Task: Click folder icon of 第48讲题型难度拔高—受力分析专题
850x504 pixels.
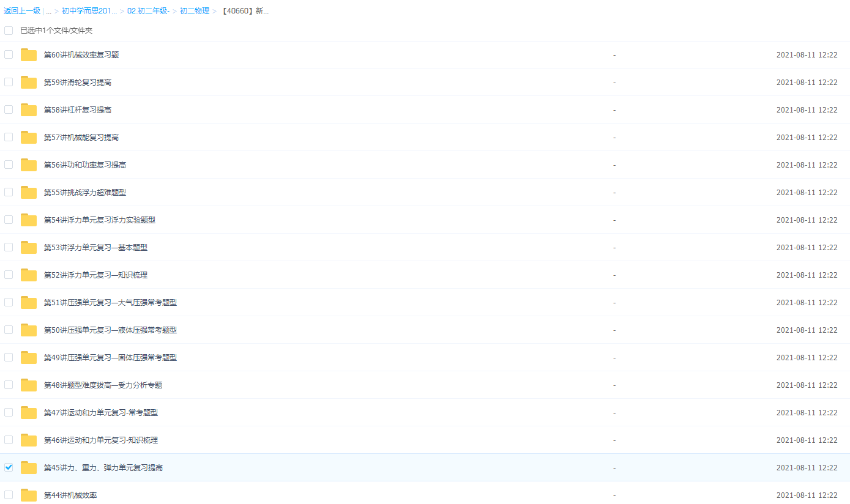Action: pos(29,385)
